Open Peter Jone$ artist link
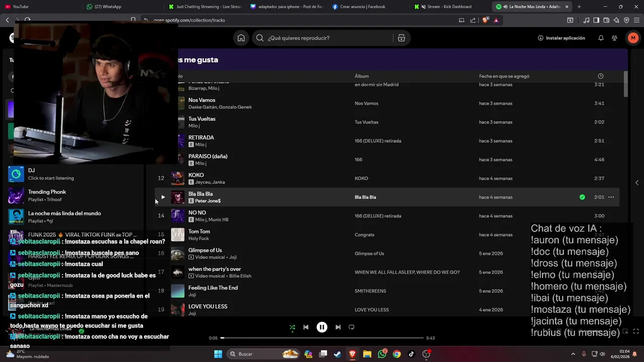Screen dimensions: 644x362 point(208,201)
